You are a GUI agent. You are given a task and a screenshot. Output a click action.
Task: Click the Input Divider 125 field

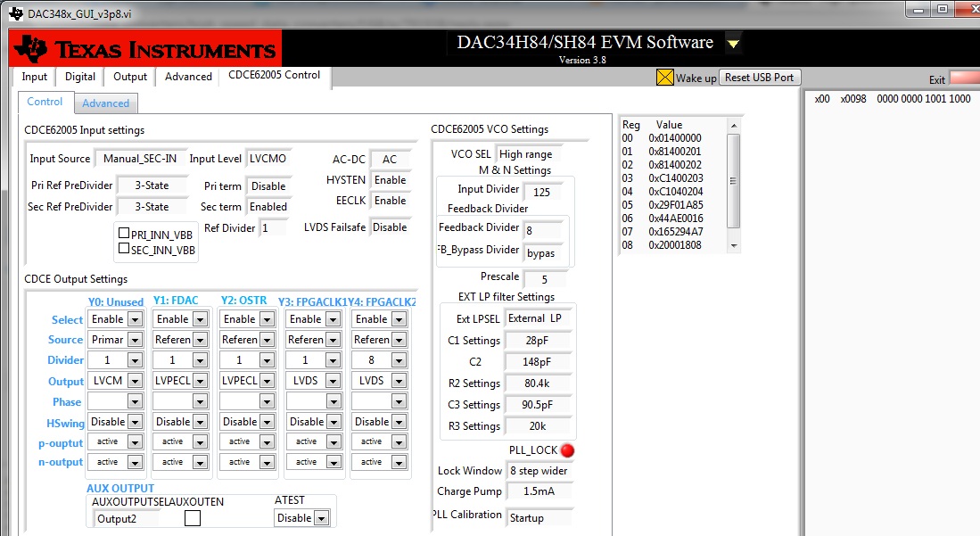click(x=542, y=192)
